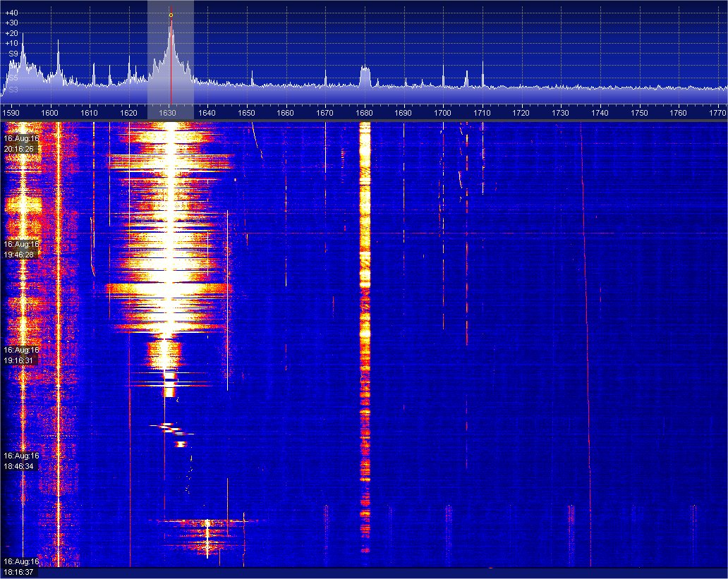Click the 1680 frequency axis label
Image resolution: width=728 pixels, height=579 pixels.
pyautogui.click(x=364, y=112)
